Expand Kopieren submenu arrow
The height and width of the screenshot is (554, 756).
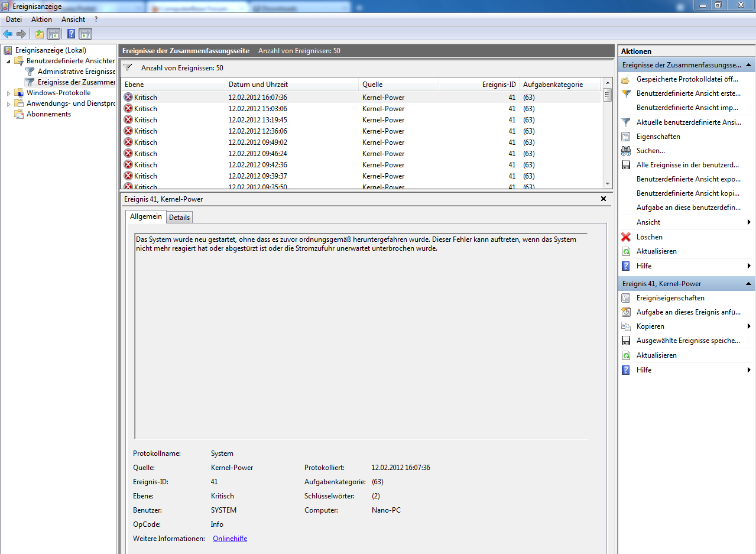coord(749,326)
